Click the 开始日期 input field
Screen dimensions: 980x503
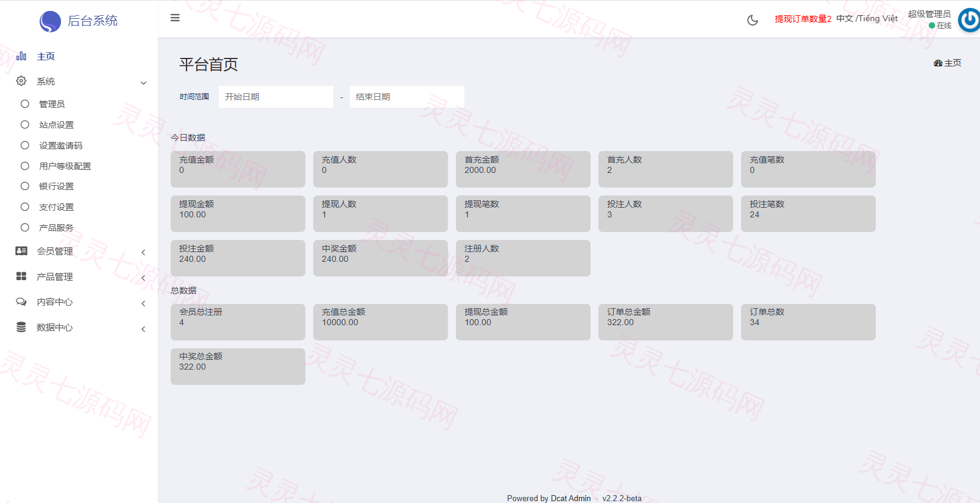coord(276,97)
